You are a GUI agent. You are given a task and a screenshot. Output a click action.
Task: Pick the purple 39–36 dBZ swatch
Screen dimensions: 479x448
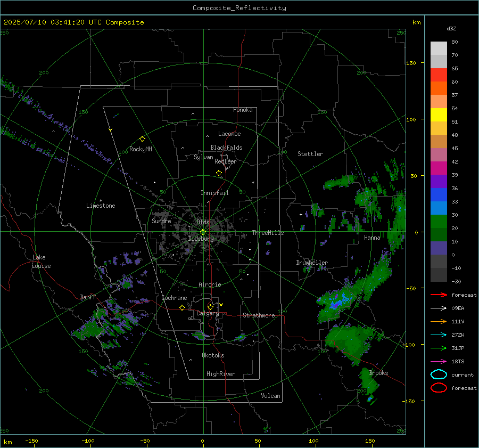tap(439, 182)
